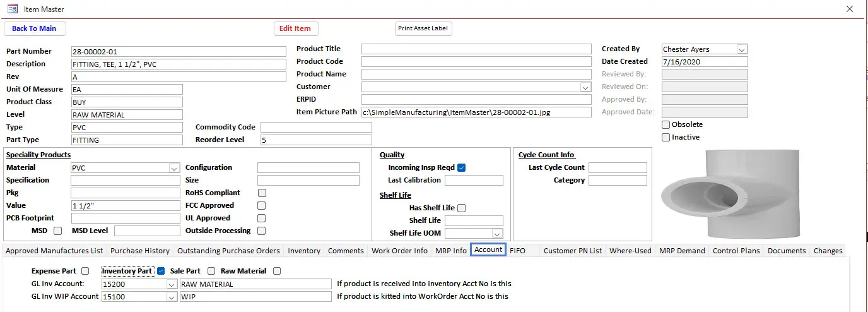The width and height of the screenshot is (868, 312).
Task: Toggle UL Approved checkbox
Action: pos(262,219)
